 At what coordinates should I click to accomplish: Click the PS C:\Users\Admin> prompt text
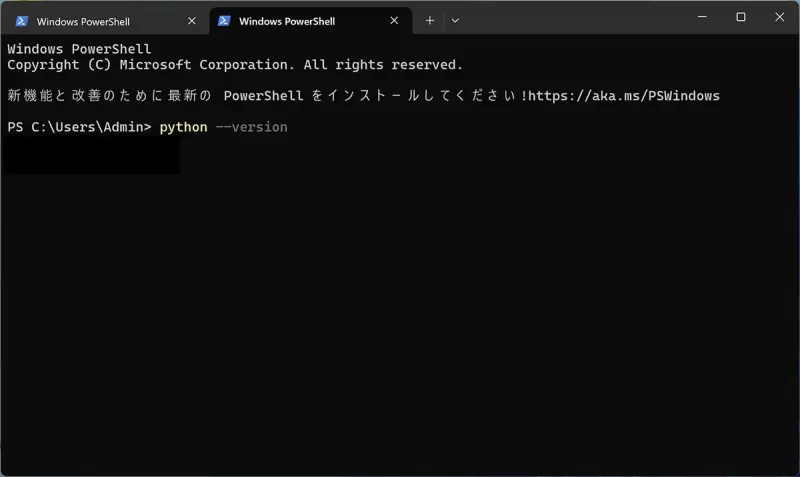pyautogui.click(x=79, y=127)
